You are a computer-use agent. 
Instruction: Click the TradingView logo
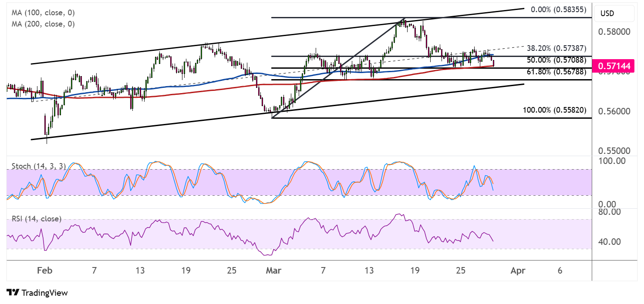(37, 293)
